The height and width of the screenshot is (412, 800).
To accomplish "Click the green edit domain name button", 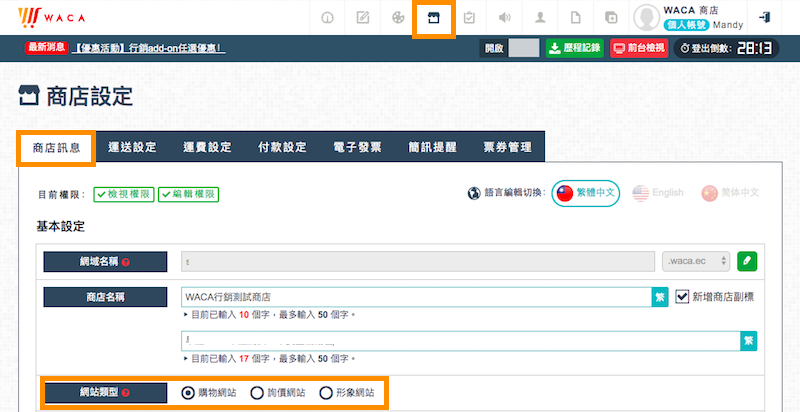I will (x=747, y=261).
